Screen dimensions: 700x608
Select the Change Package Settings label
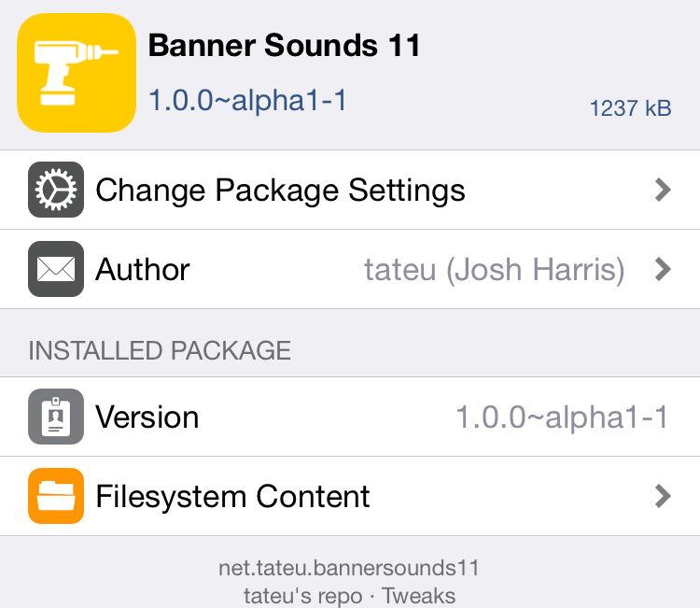click(280, 191)
